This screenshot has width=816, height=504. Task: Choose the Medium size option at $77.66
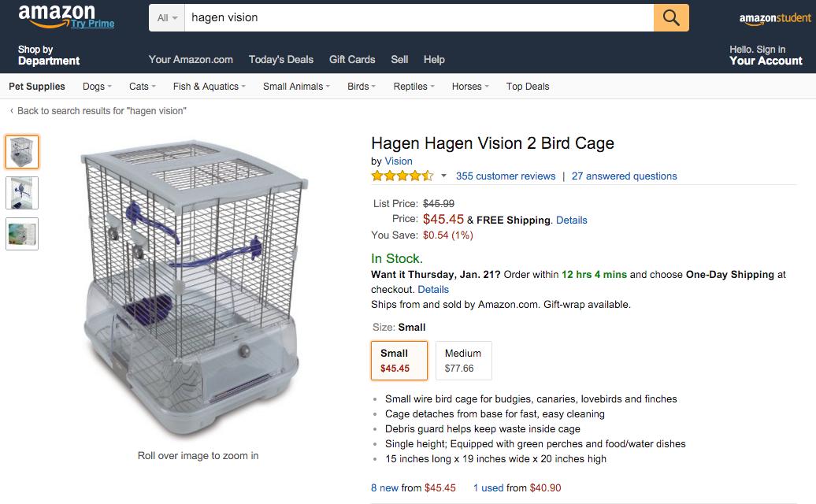(463, 361)
